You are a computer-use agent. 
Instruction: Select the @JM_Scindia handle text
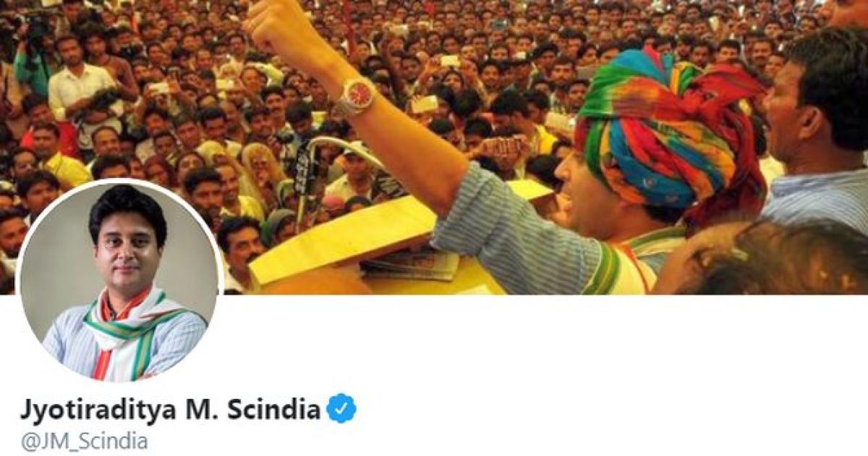pos(84,442)
